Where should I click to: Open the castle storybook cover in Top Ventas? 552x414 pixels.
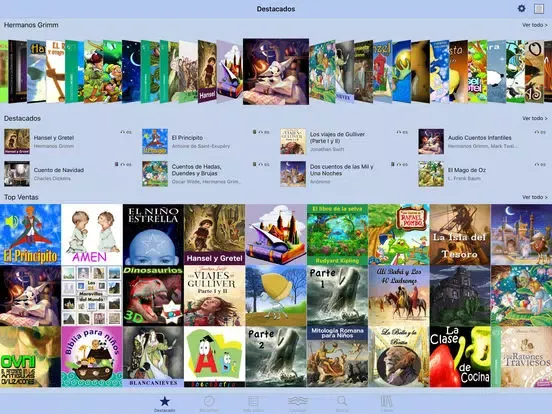276,234
